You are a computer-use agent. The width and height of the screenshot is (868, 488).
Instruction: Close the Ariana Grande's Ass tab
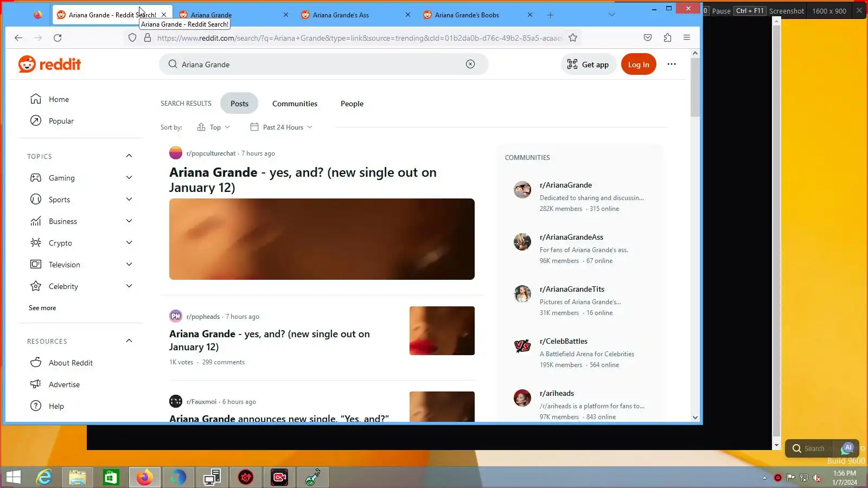pyautogui.click(x=408, y=15)
